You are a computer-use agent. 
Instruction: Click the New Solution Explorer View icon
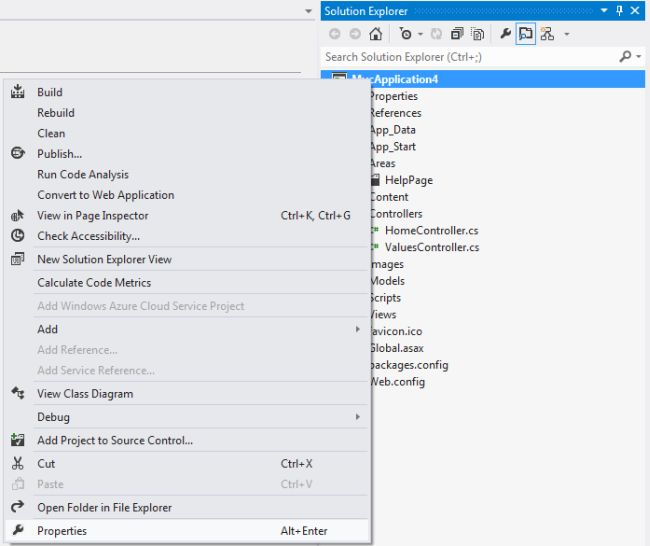(17, 259)
